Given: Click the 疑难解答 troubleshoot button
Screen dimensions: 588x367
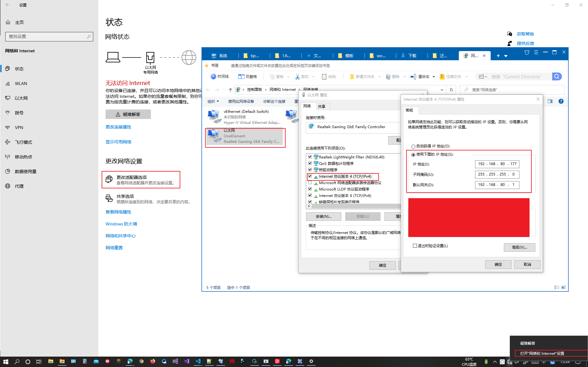Looking at the screenshot, I should tap(128, 114).
